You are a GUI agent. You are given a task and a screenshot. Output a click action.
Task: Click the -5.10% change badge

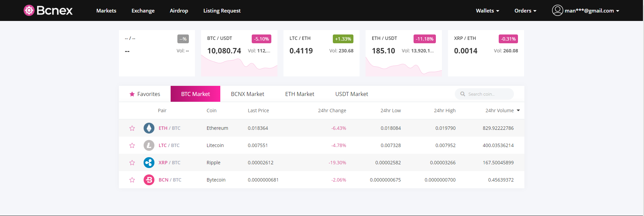[x=262, y=39]
